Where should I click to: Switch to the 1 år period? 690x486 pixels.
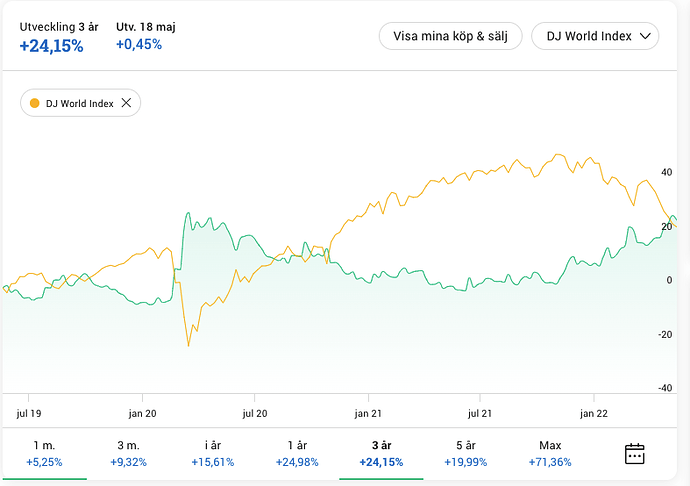298,453
